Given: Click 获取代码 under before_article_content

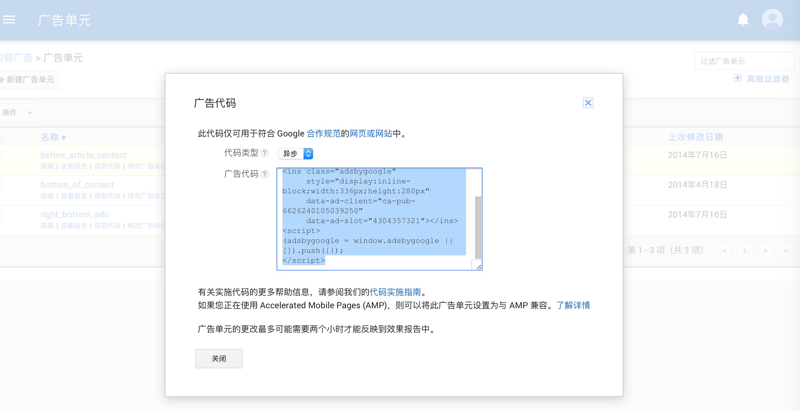Looking at the screenshot, I should click(107, 166).
